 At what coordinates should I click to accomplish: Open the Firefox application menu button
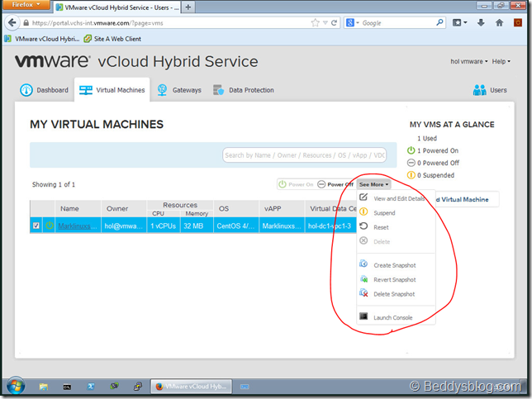point(26,5)
